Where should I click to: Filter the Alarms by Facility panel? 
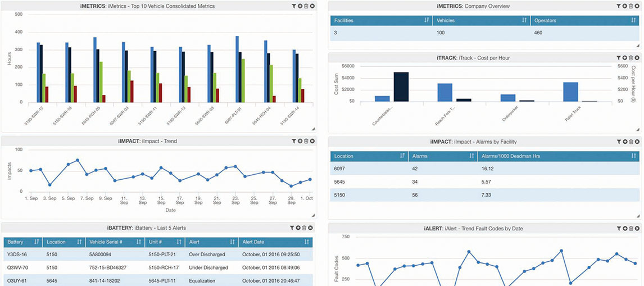(x=618, y=141)
